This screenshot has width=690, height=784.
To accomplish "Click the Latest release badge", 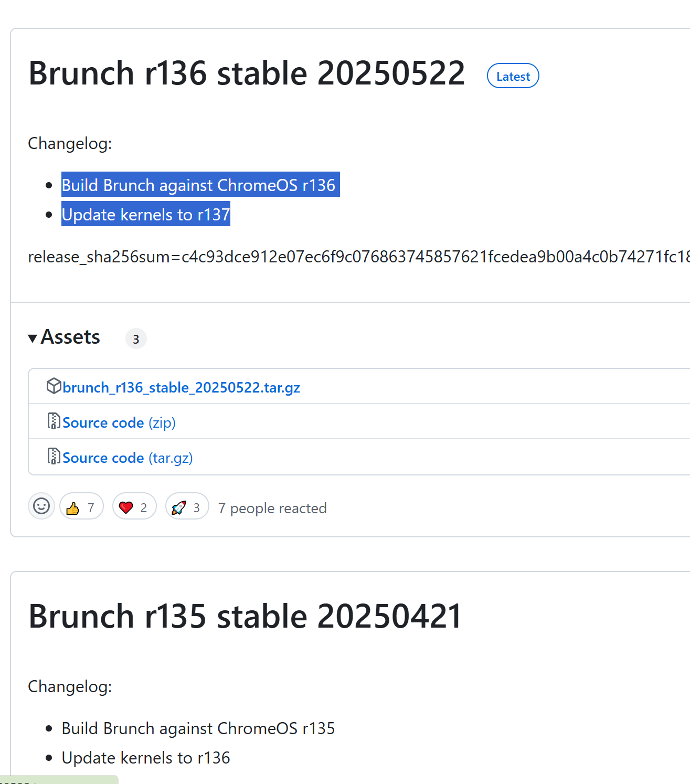I will tap(513, 76).
